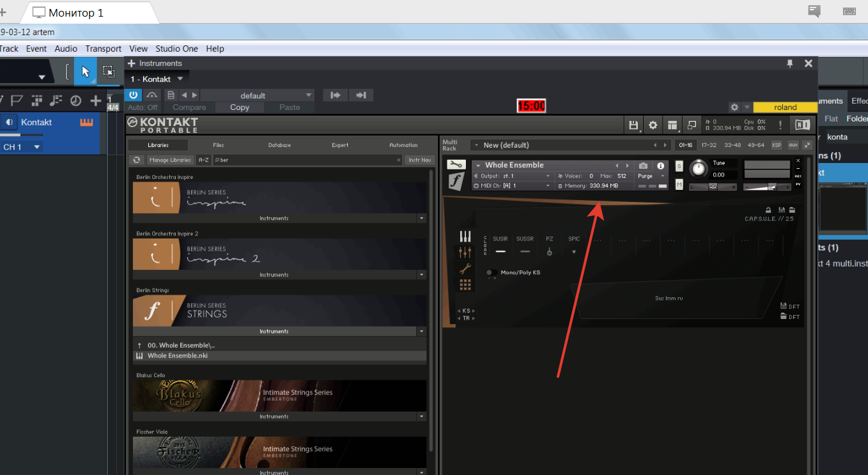
Task: Open the New (default) multi dropdown
Action: point(571,145)
